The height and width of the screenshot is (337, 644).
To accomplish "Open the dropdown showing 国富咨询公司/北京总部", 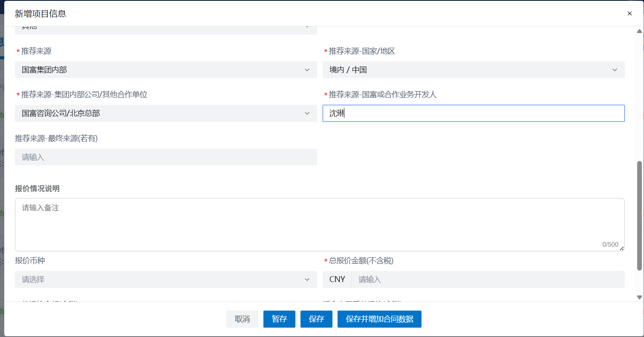I will tap(166, 113).
